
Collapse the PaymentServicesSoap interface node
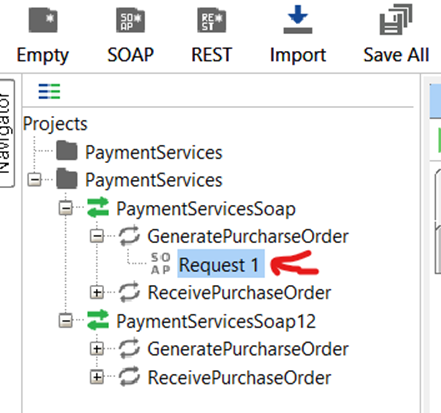(66, 209)
